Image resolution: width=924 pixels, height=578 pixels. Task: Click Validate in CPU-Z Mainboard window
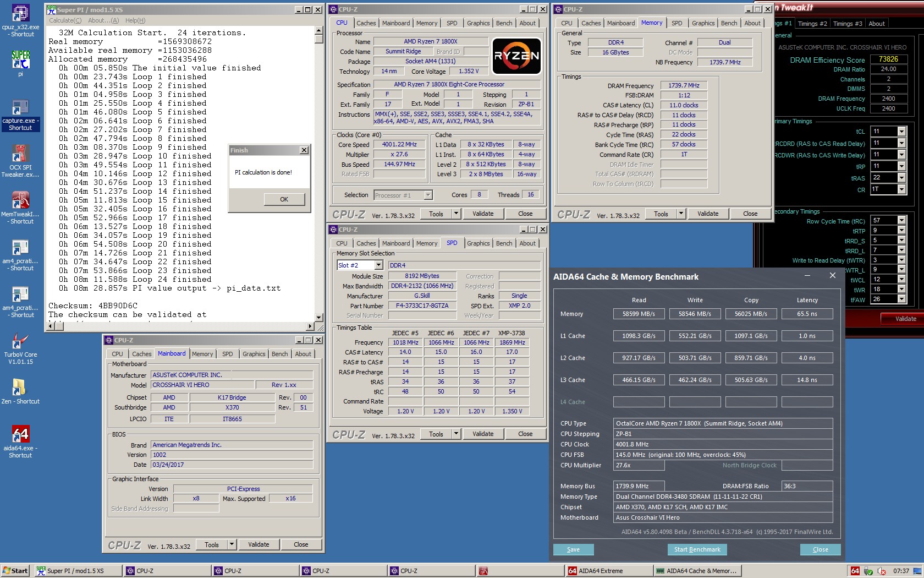coord(258,544)
